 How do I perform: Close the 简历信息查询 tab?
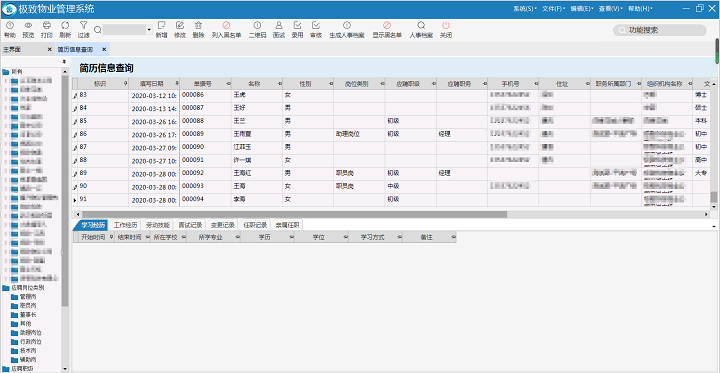coord(104,49)
